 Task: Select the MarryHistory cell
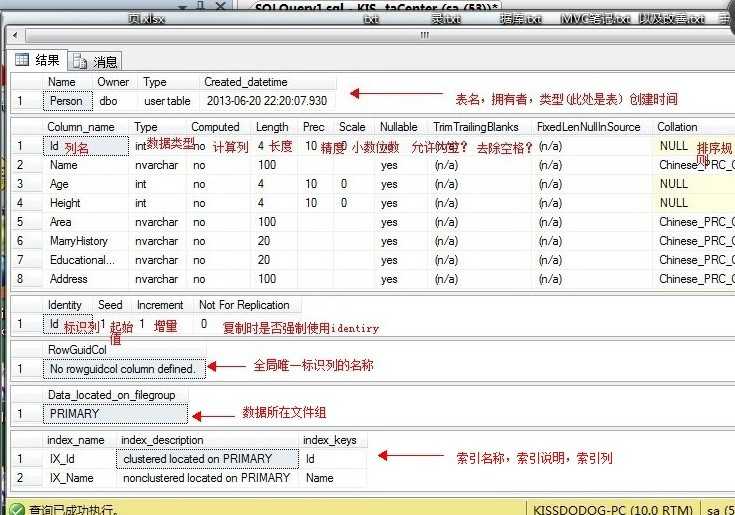[x=86, y=241]
